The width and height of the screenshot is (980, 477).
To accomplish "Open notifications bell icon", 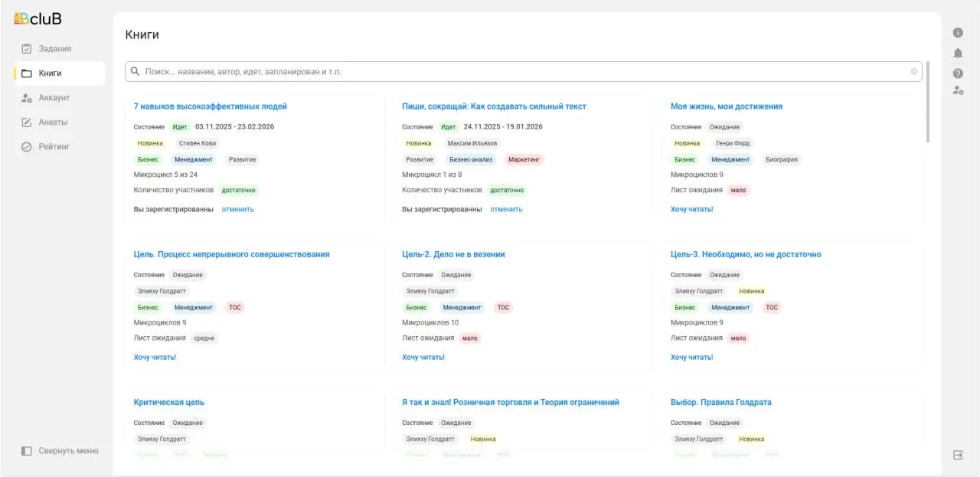I will click(958, 53).
